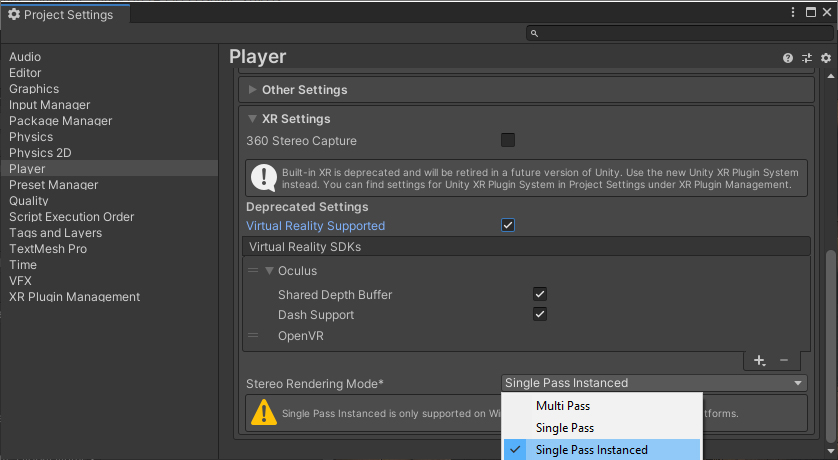838x460 pixels.
Task: Disable the Dash Support checkbox
Action: click(540, 314)
